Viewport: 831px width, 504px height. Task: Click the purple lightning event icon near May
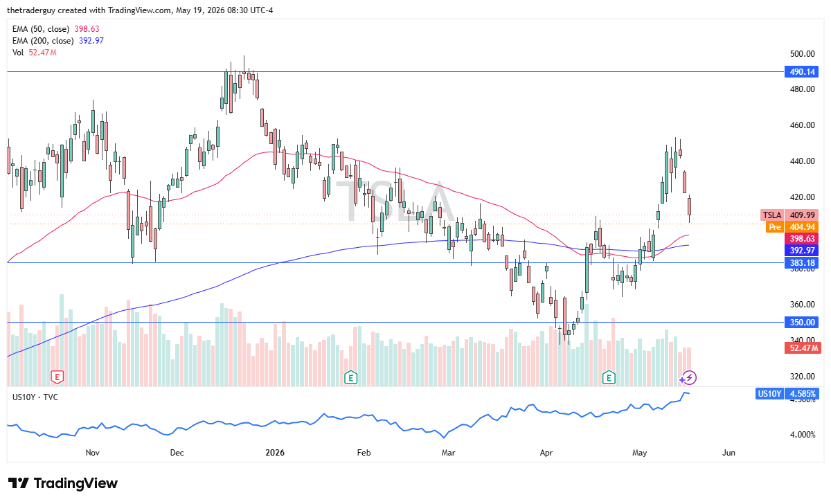[689, 377]
